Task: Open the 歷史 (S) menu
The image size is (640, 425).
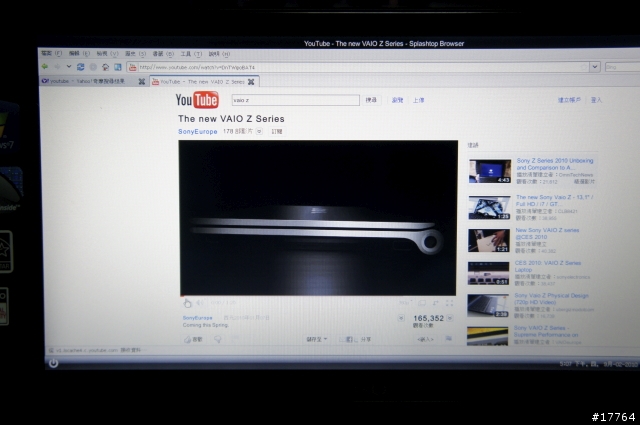Action: point(135,53)
